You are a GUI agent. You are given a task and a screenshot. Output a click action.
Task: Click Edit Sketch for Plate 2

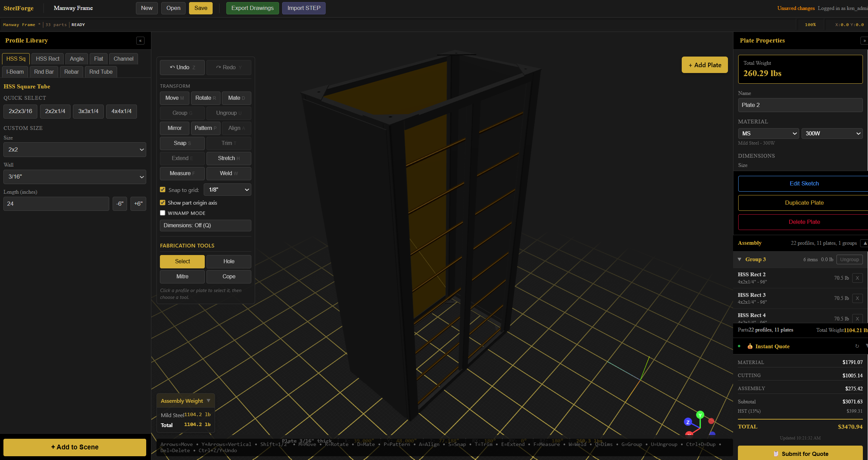[x=804, y=183]
